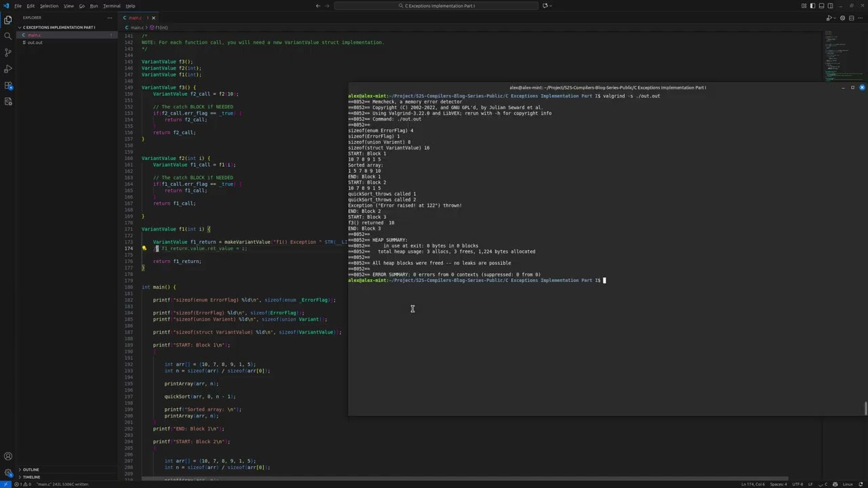Screen dimensions: 868x488
Task: Open the Edit menu
Action: click(x=31, y=5)
